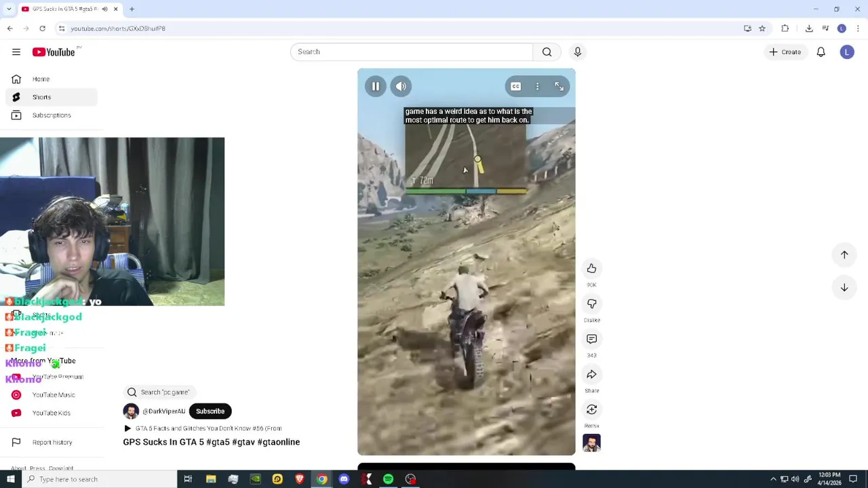Reload the page
This screenshot has width=868, height=488.
(x=42, y=28)
